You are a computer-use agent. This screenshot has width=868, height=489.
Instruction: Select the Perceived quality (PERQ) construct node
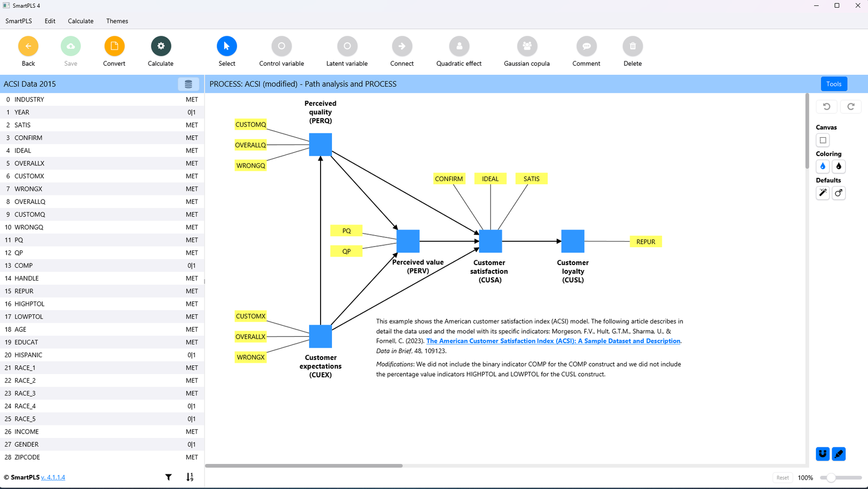pos(321,145)
